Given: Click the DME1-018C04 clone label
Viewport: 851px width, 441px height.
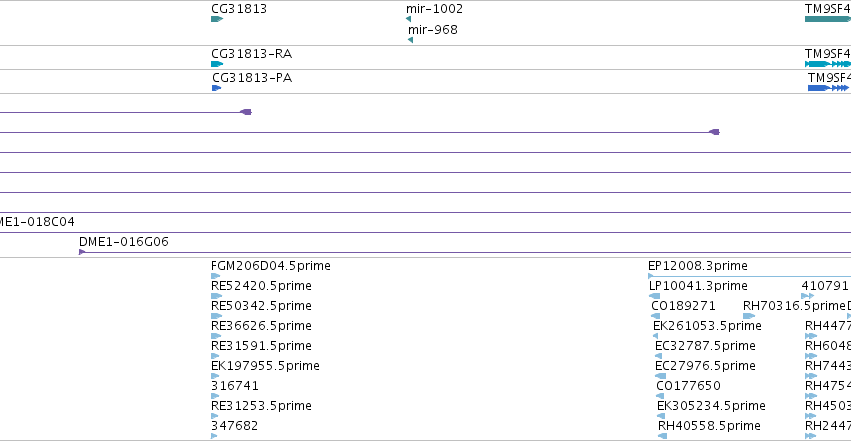Looking at the screenshot, I should coord(37,222).
